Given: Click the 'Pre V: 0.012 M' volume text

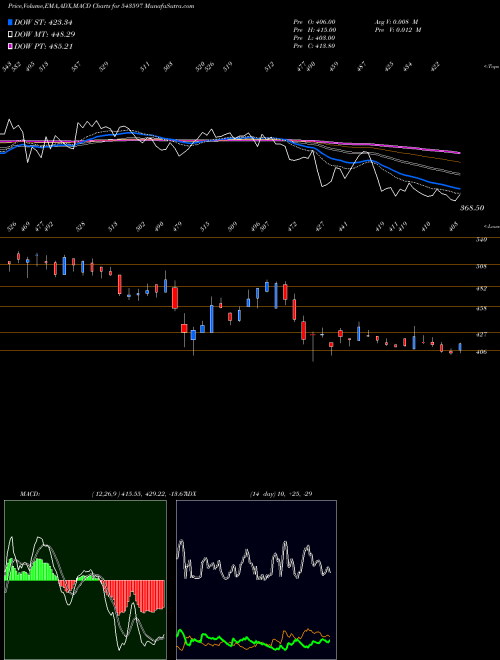Looking at the screenshot, I should pos(398,30).
